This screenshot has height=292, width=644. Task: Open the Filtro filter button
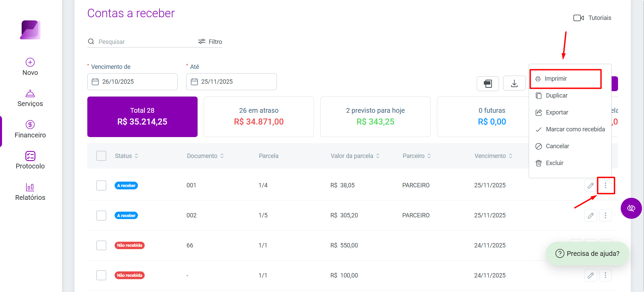[x=210, y=42]
